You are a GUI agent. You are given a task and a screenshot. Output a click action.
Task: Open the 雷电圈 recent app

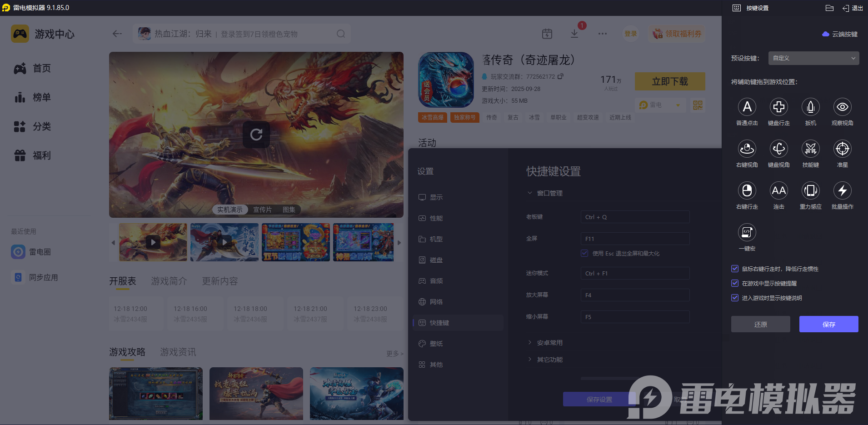(x=31, y=252)
